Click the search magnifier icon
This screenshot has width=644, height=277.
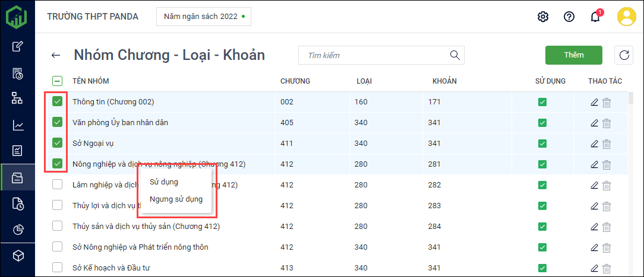tap(455, 55)
